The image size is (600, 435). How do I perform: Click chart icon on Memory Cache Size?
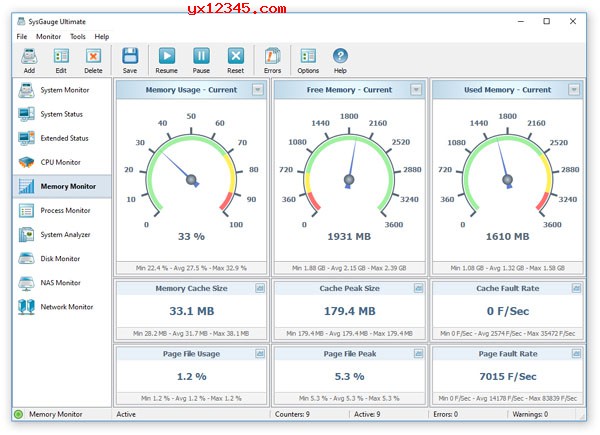tap(260, 288)
